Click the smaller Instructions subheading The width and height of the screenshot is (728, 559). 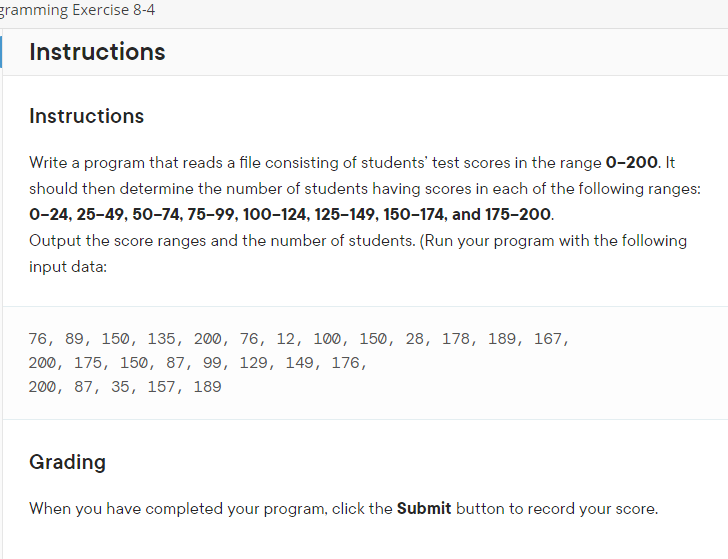point(86,116)
